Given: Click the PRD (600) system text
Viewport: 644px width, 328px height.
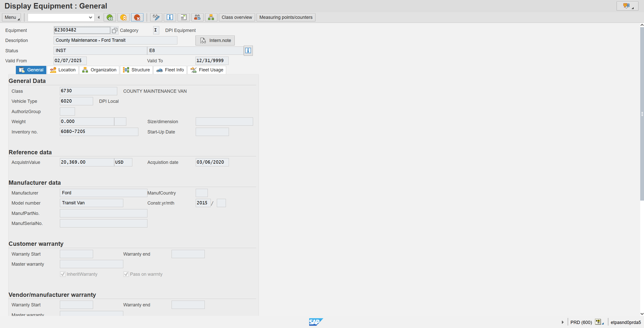Looking at the screenshot, I should tap(581, 322).
